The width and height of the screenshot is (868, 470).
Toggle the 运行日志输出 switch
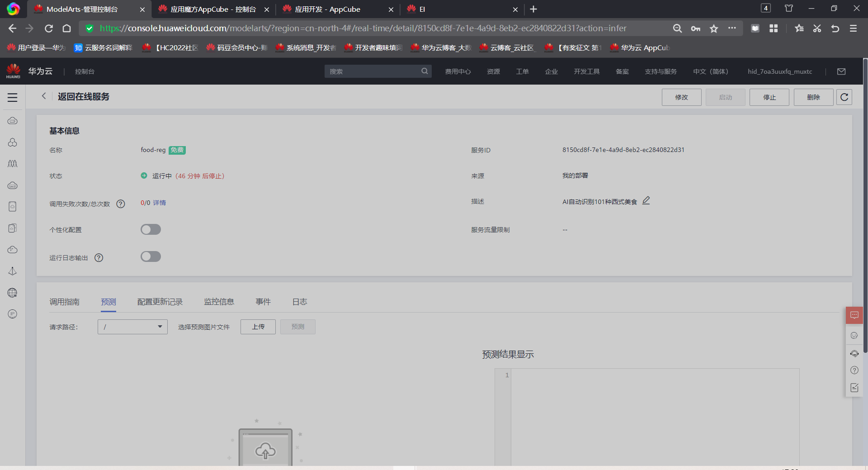coord(151,256)
